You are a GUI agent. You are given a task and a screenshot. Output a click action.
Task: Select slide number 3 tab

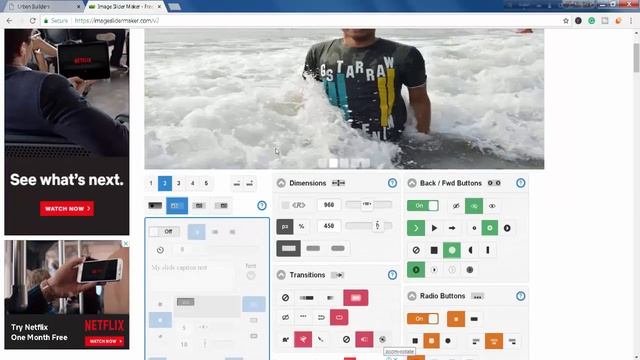178,183
